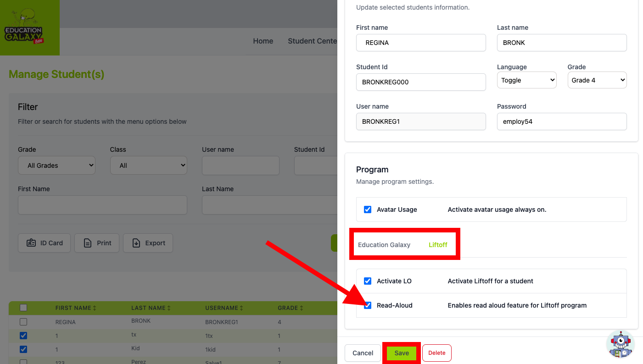Go to Home in navigation
643x364 pixels.
[263, 41]
